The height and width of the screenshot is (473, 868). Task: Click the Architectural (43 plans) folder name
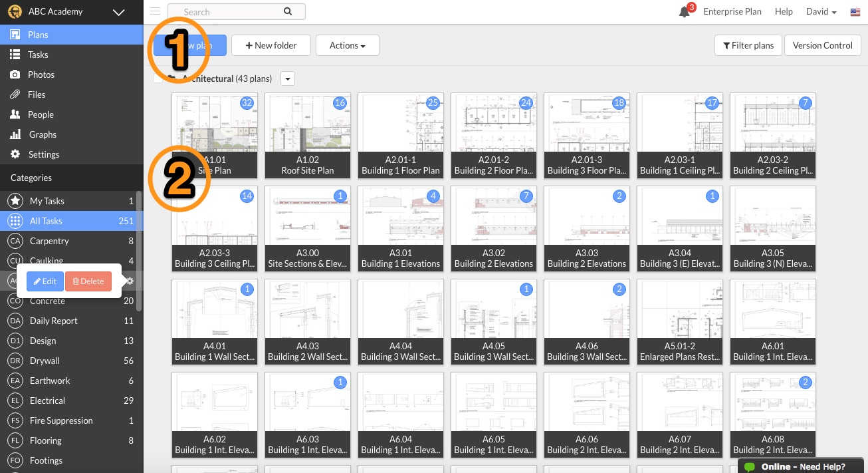227,79
